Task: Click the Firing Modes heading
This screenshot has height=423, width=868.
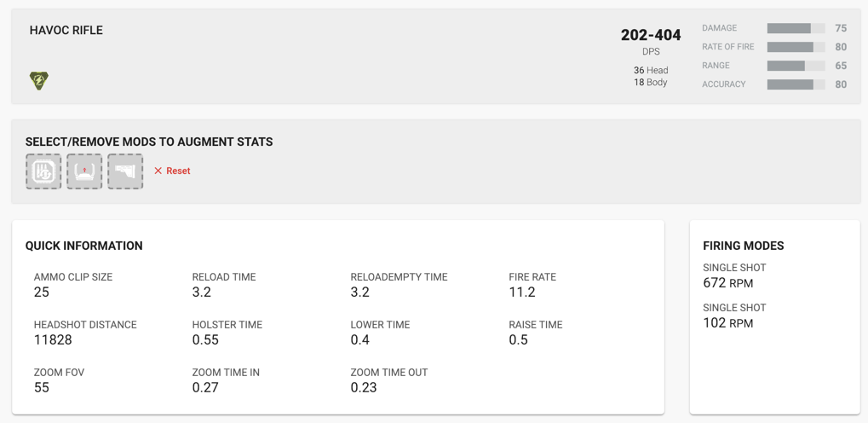Action: (x=744, y=246)
